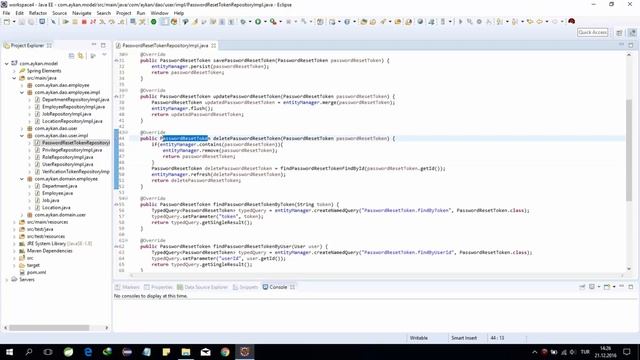The image size is (640, 360).
Task: Open Windows Start menu
Action: coord(9,351)
